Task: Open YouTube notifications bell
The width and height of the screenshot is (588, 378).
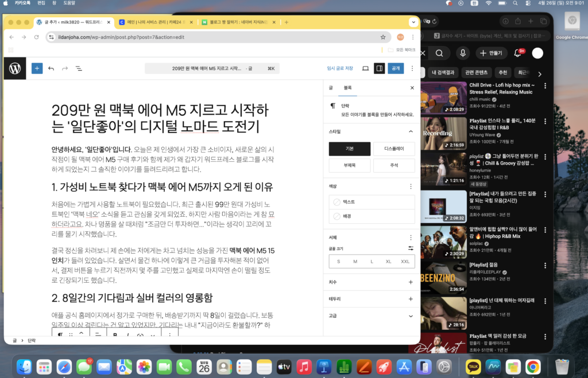Action: [517, 53]
